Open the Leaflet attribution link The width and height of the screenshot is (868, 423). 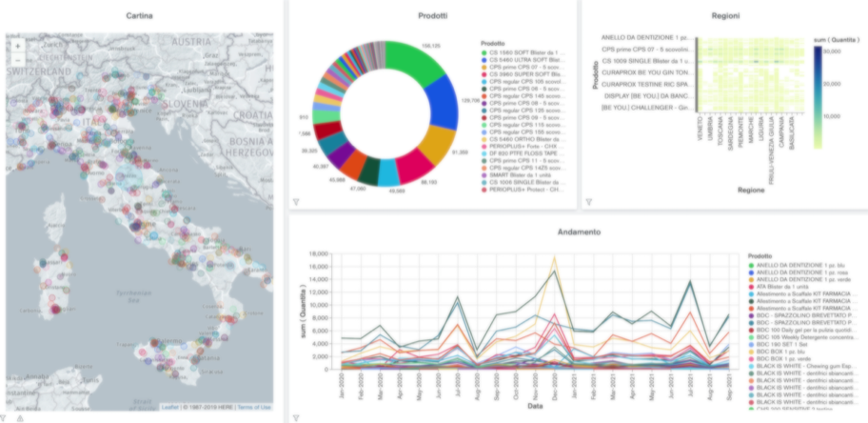170,407
